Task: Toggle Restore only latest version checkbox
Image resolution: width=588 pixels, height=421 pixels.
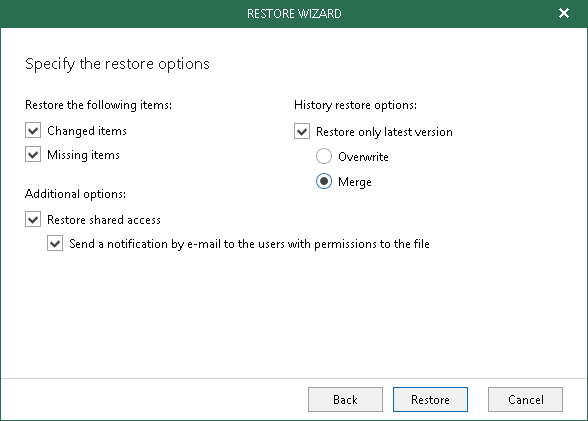Action: 302,132
